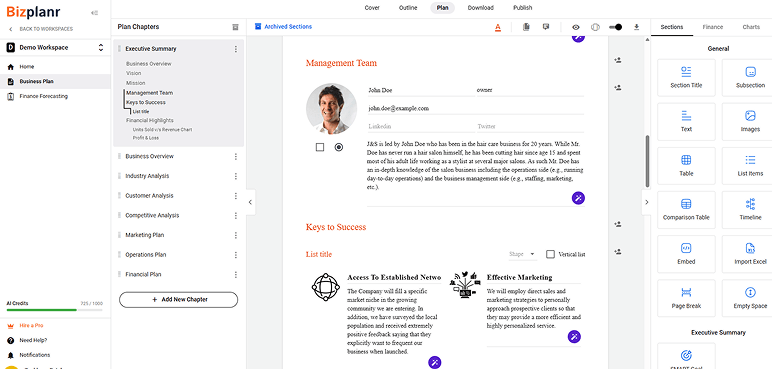Click the document pages icon in toolbar

526,27
